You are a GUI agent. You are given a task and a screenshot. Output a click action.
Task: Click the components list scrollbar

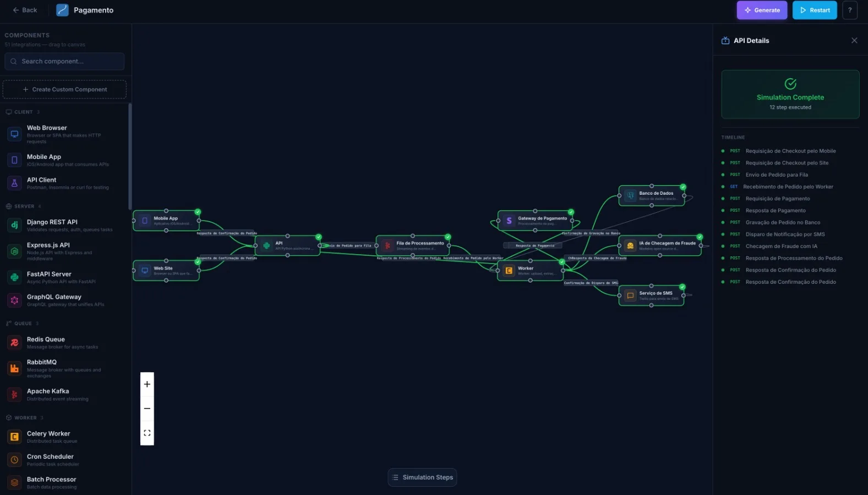130,157
